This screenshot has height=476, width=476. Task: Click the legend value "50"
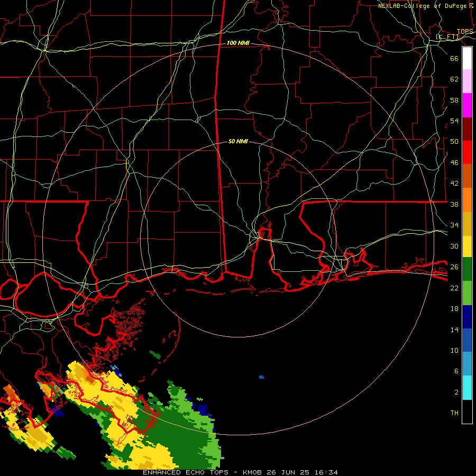[x=454, y=142]
